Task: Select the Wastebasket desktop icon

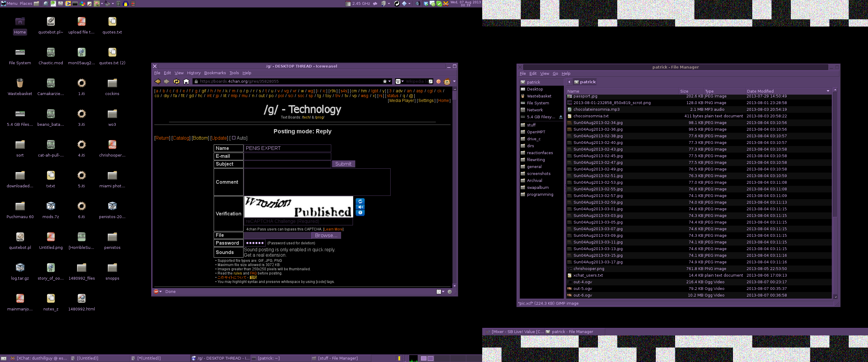Action: click(x=20, y=87)
